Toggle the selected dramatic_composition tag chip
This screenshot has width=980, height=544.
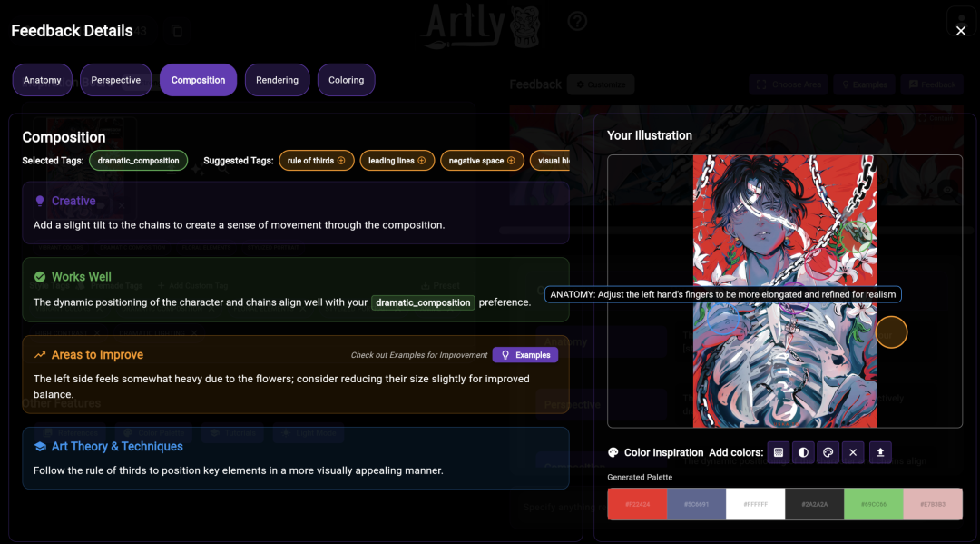click(138, 161)
